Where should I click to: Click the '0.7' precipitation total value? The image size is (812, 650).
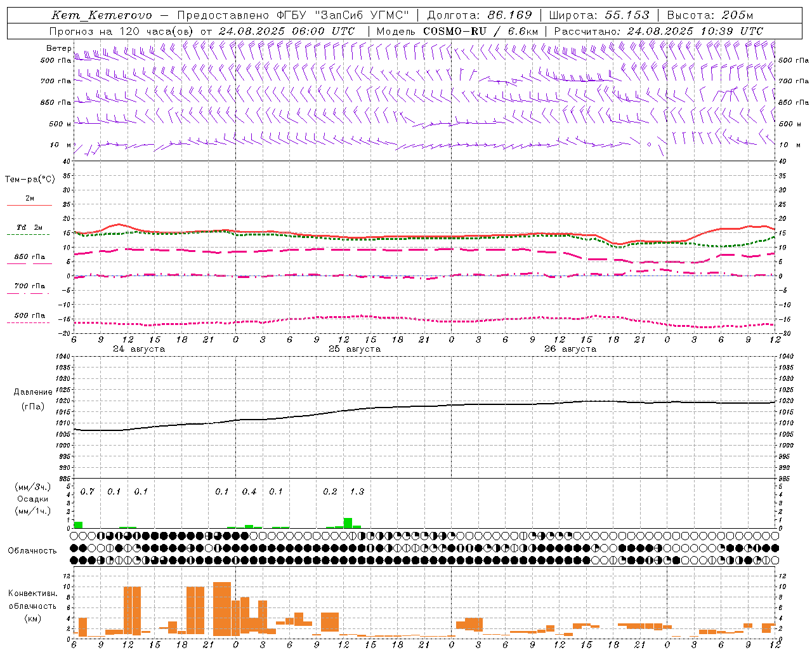(x=87, y=492)
